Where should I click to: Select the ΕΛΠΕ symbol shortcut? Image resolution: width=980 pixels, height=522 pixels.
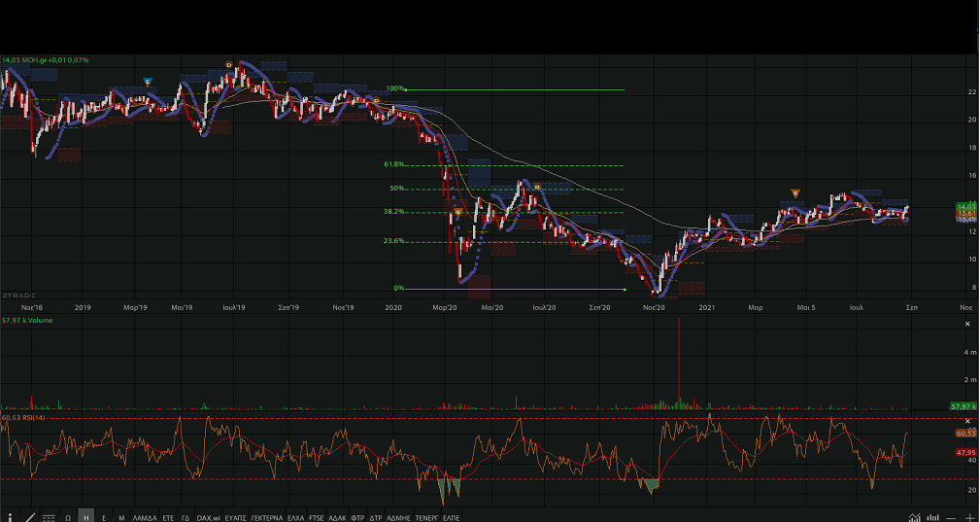pyautogui.click(x=451, y=517)
